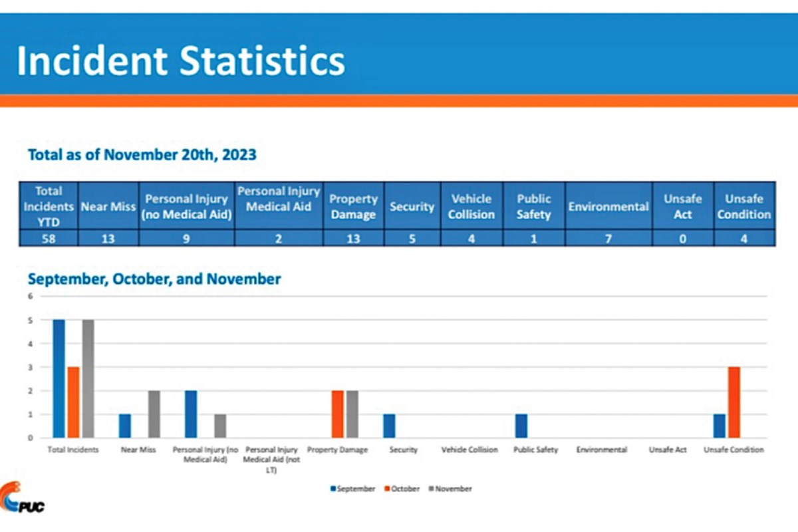Select the value 2 under Personal Injury Medical Aid
This screenshot has height=532, width=798.
[x=279, y=238]
